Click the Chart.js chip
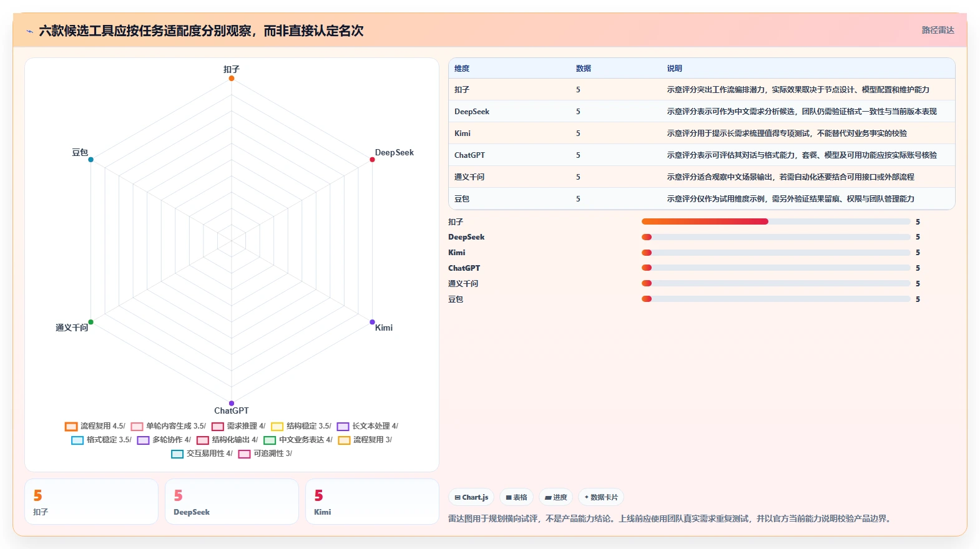Viewport: 980px width, 549px height. (471, 497)
